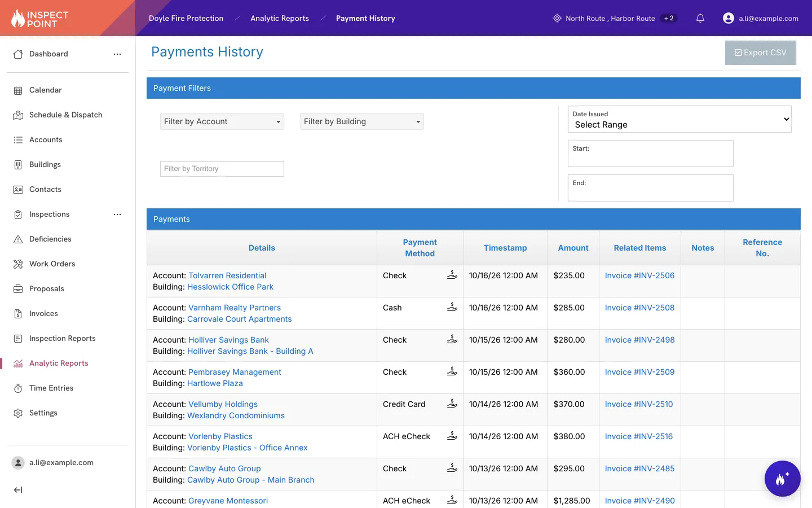Click payment icon in Tolvarren Residential row
This screenshot has width=812, height=508.
(452, 275)
